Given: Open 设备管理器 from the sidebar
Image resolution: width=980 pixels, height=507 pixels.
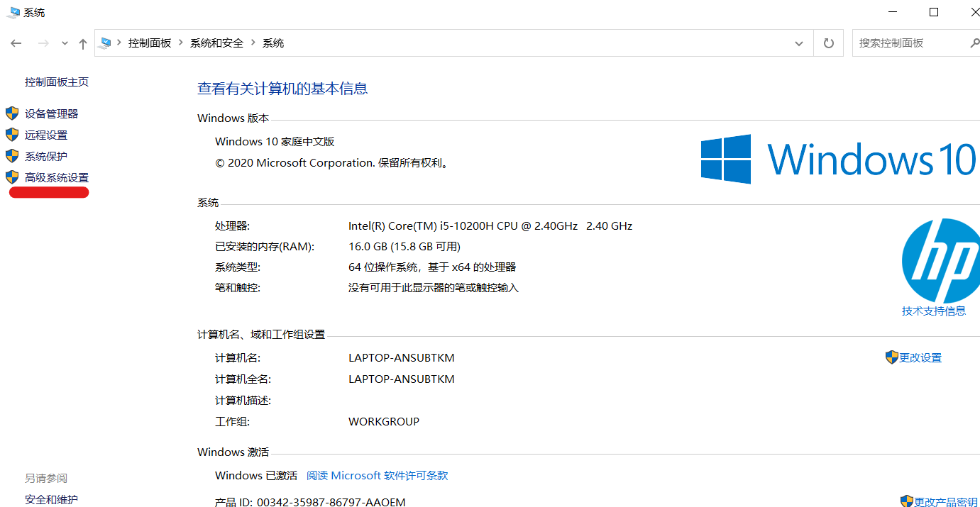Looking at the screenshot, I should [51, 113].
